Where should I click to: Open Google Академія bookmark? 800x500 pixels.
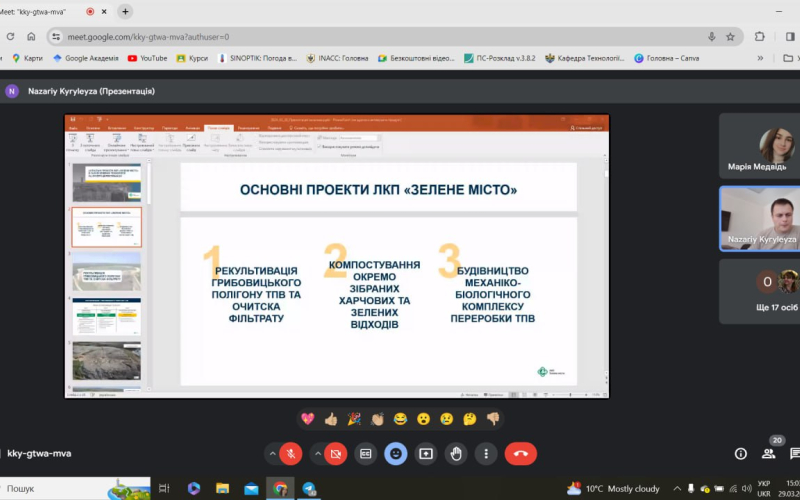(86, 58)
